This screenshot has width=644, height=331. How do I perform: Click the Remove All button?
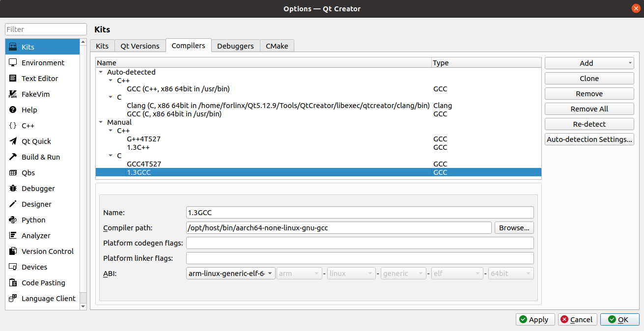point(589,109)
